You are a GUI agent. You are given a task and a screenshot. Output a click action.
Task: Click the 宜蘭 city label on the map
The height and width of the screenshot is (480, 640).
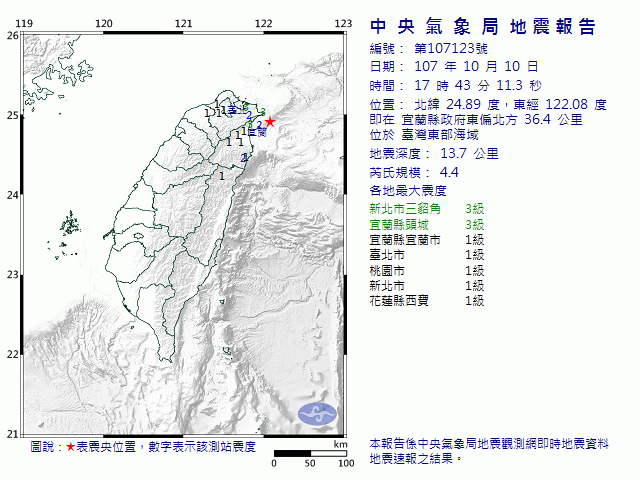click(258, 132)
